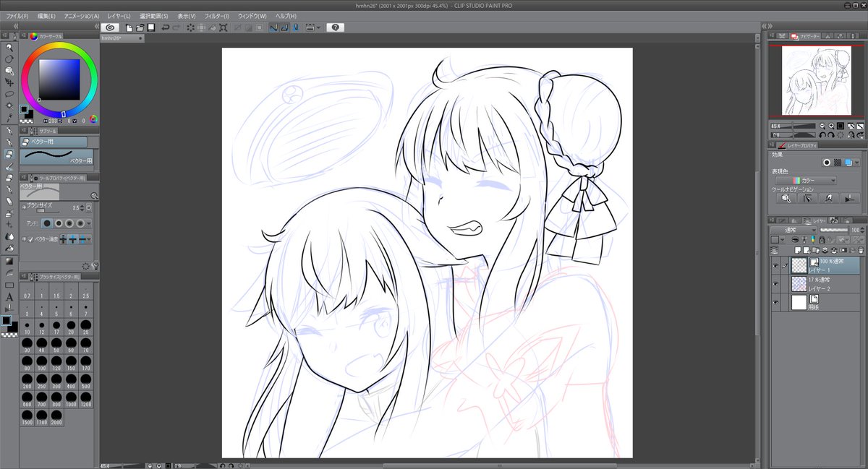Save the canvas with disk icon

[x=151, y=27]
